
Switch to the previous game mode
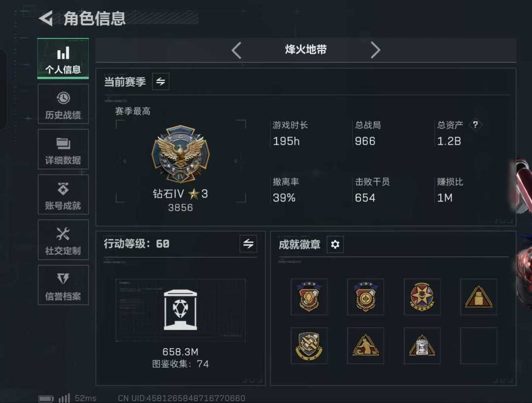(x=236, y=50)
